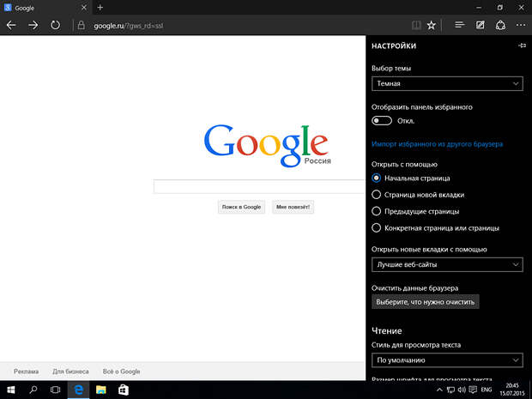The height and width of the screenshot is (399, 532).
Task: Click the Google search input box
Action: 259,186
